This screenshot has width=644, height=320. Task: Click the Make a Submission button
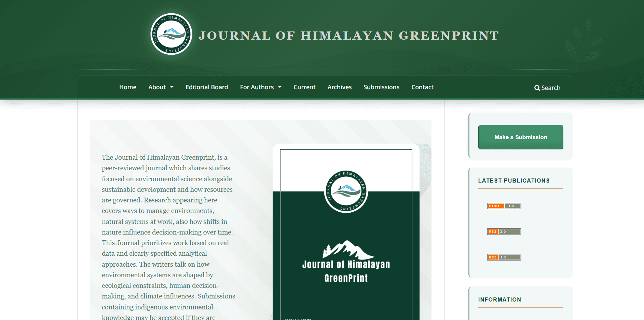coord(521,137)
